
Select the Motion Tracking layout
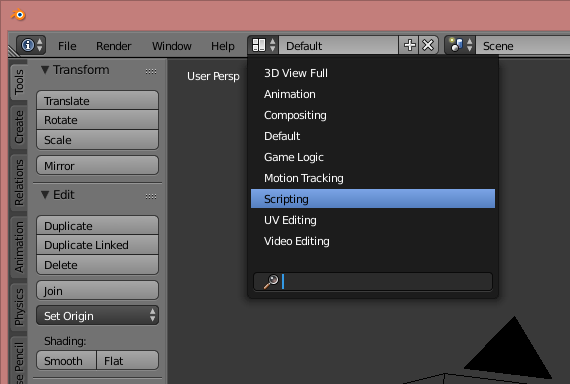tap(373, 178)
